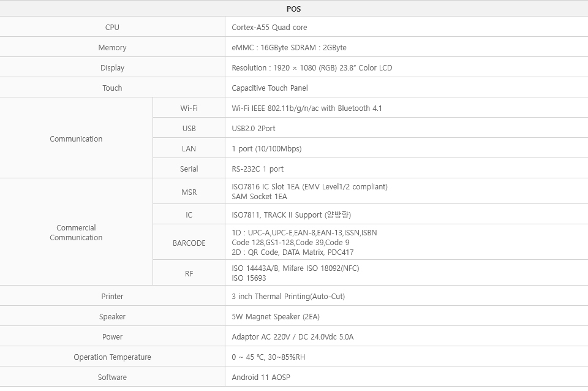The height and width of the screenshot is (391, 588).
Task: Select the MSR sub-label cell
Action: point(189,192)
